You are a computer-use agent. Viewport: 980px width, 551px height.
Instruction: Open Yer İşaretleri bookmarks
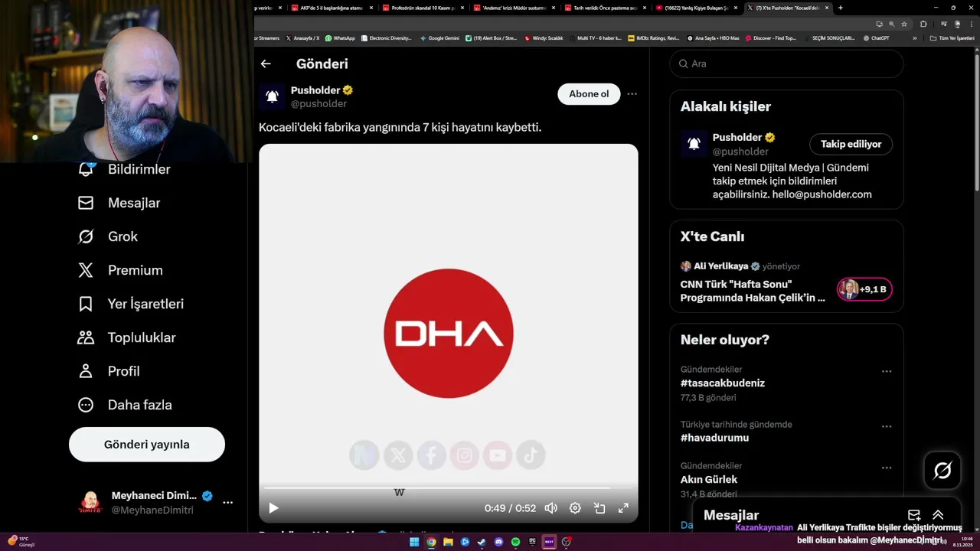pos(131,304)
